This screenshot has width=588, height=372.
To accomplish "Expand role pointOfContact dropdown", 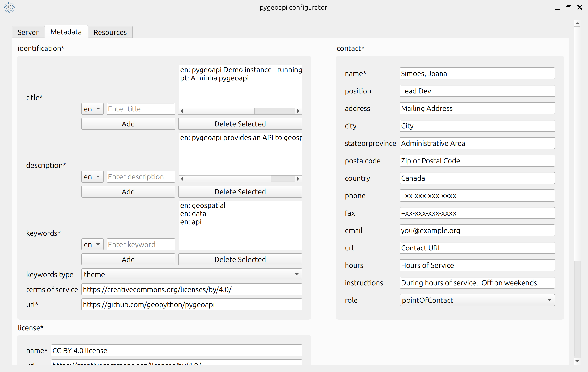I will point(477,300).
